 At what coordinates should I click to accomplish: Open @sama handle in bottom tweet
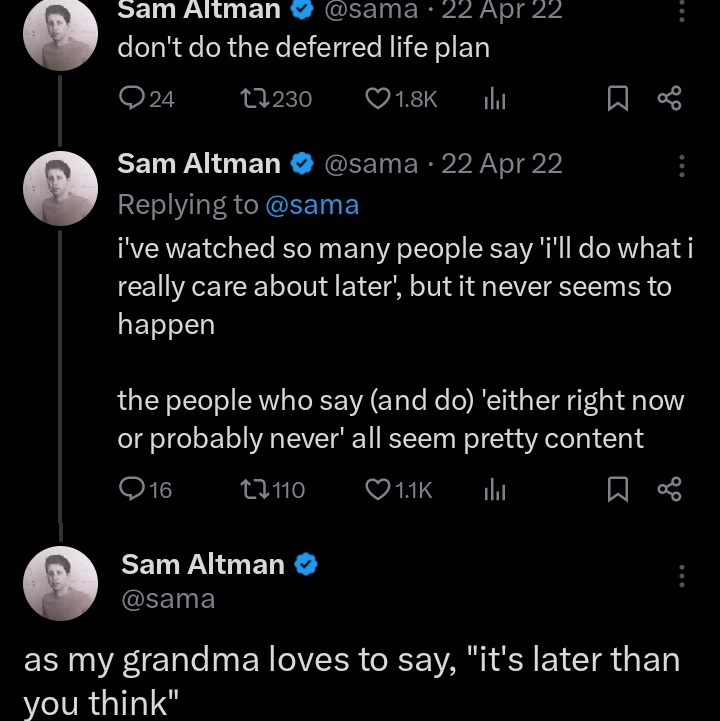pyautogui.click(x=168, y=599)
